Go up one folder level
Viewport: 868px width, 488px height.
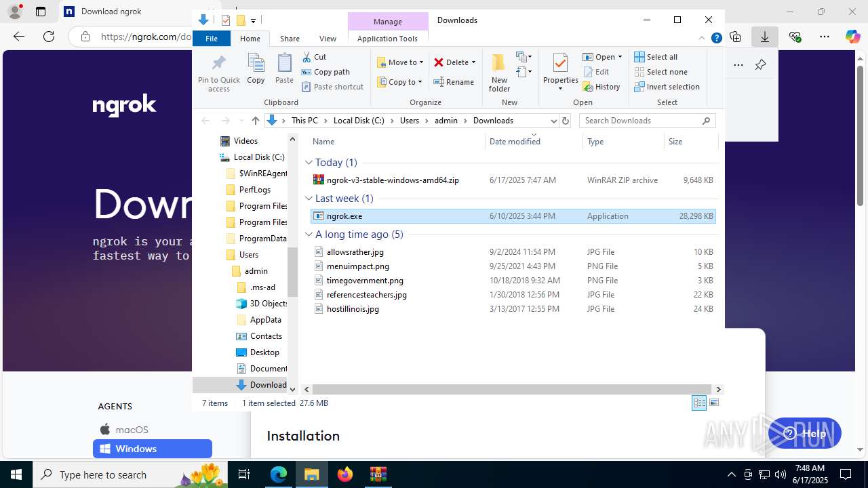pos(255,121)
